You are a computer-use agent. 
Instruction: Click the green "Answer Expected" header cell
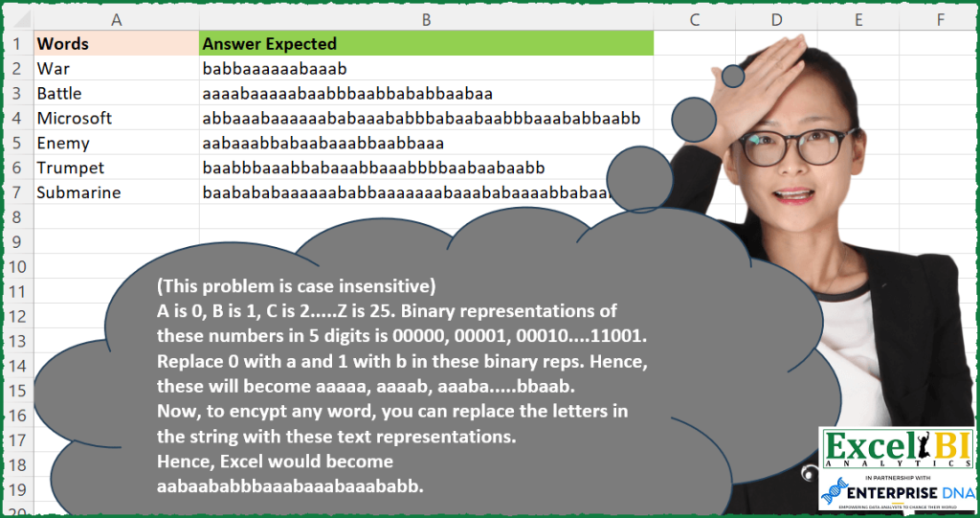(426, 44)
